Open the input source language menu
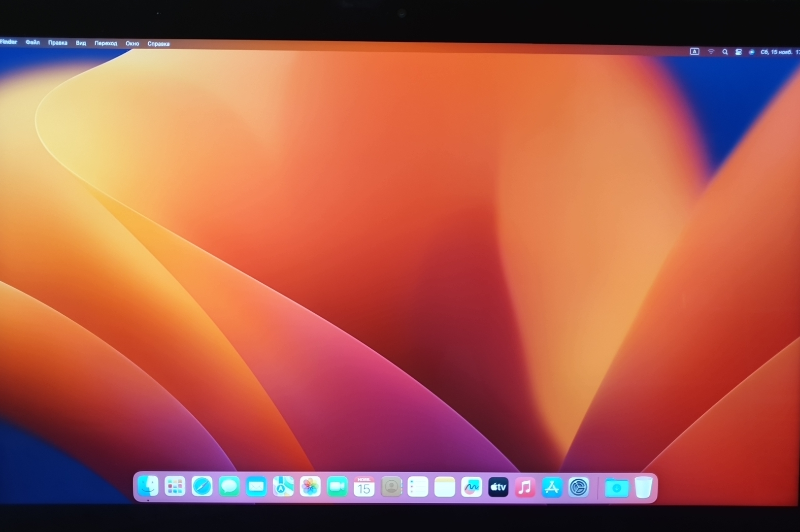 (x=694, y=51)
